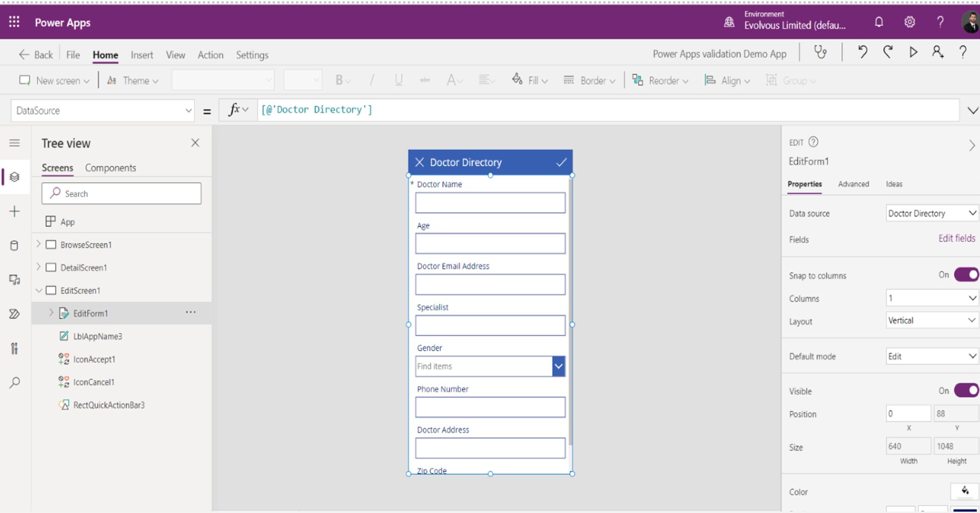Click the form's checkmark submit icon
The width and height of the screenshot is (980, 513).
[x=561, y=163]
